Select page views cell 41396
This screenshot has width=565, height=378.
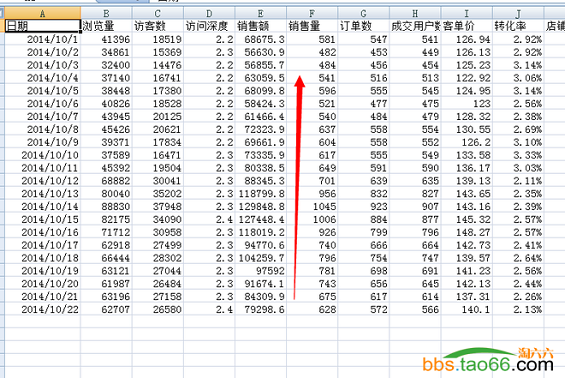(x=106, y=39)
